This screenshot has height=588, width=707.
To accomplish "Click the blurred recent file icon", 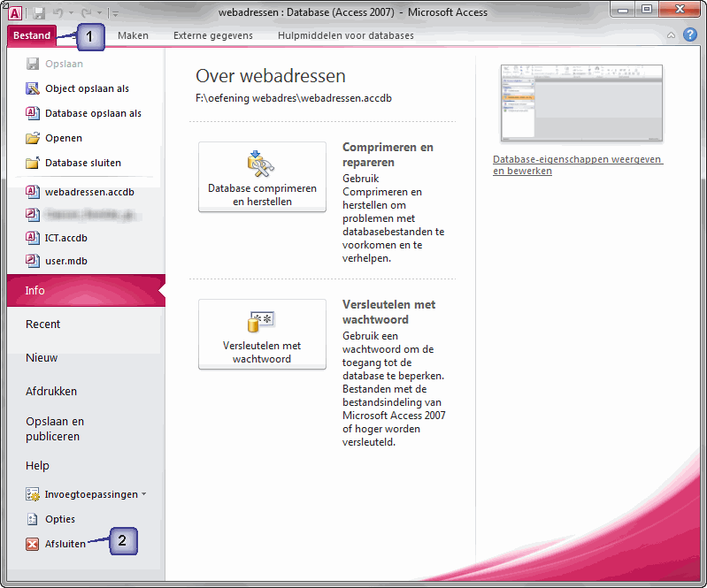I will tap(33, 215).
